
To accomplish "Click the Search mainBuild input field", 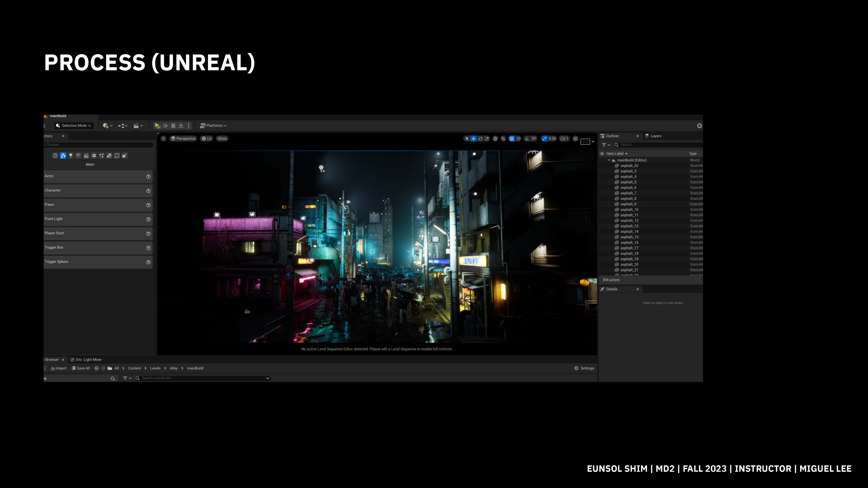I will (x=202, y=378).
